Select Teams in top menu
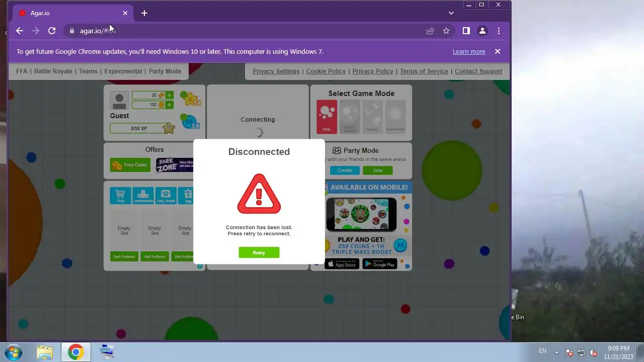Viewport: 644px width, 362px height. coord(88,71)
